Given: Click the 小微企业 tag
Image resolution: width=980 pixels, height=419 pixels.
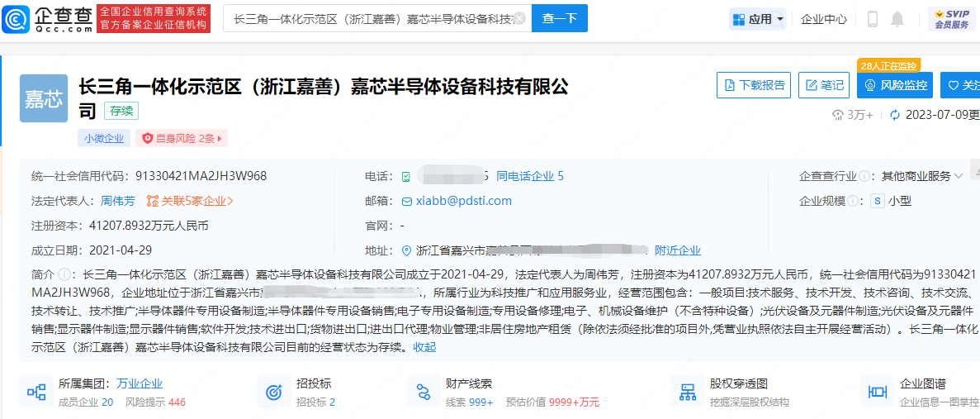Looking at the screenshot, I should (x=104, y=138).
